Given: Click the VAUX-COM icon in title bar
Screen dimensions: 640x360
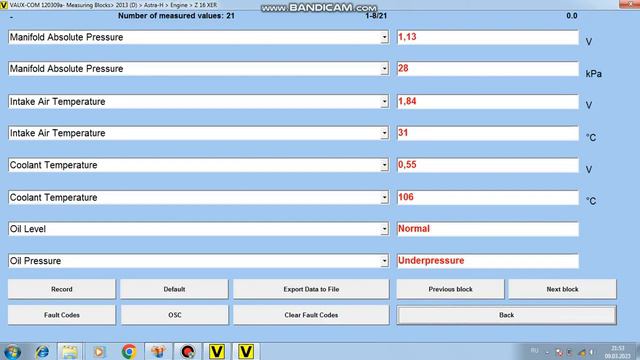Looking at the screenshot, I should pyautogui.click(x=4, y=5).
